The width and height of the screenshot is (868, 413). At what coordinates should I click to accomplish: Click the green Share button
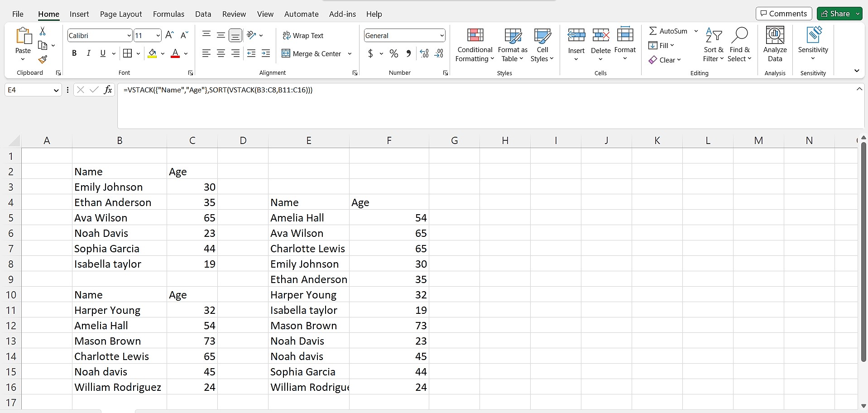pos(835,14)
